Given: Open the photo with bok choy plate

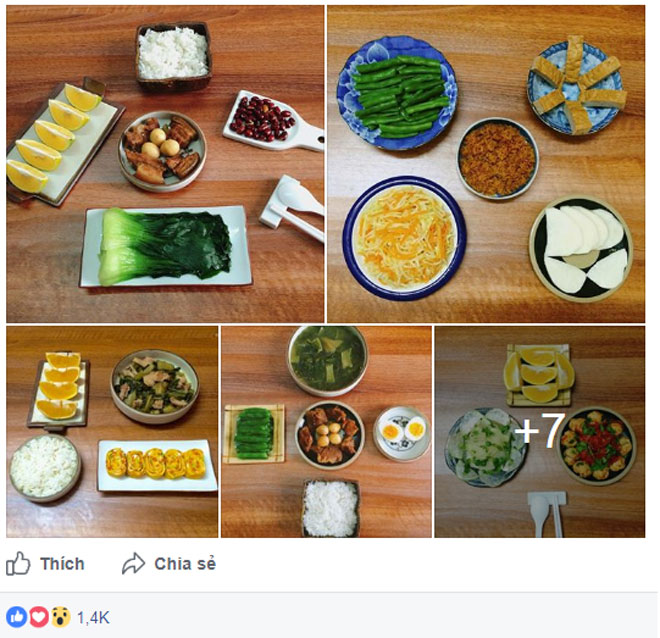Looking at the screenshot, I should coord(165,164).
